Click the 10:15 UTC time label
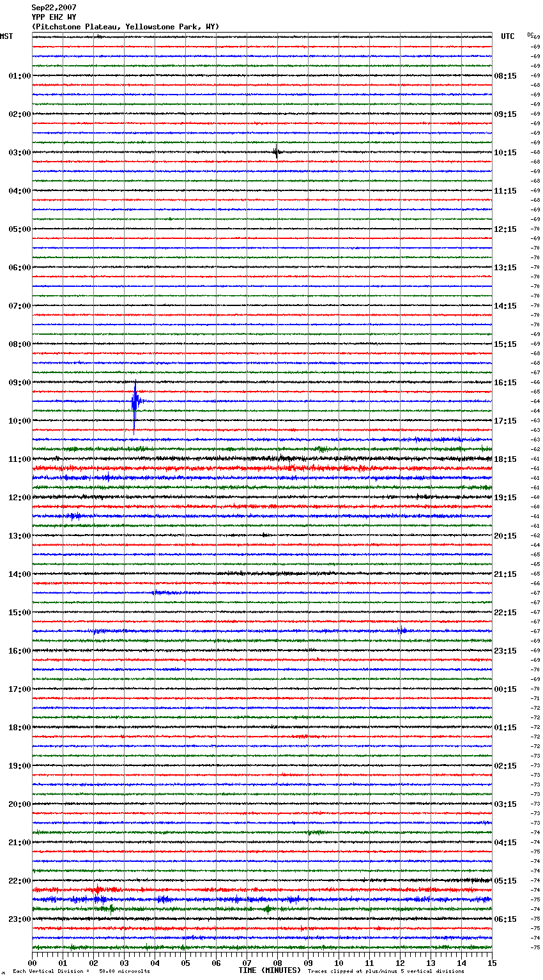The image size is (543, 980). (505, 153)
